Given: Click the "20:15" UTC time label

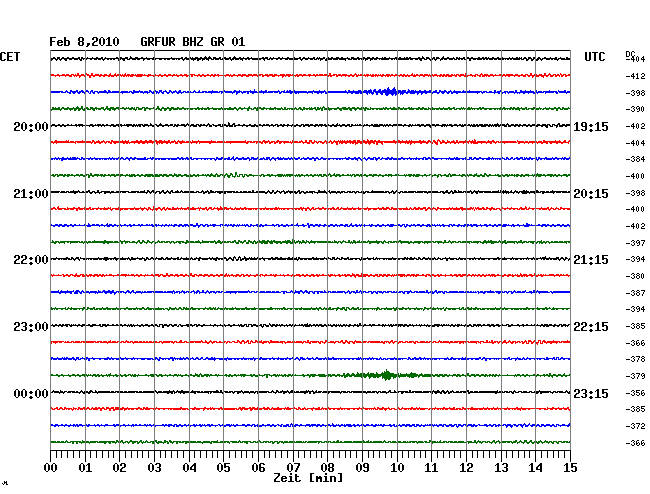Looking at the screenshot, I should [x=591, y=194].
